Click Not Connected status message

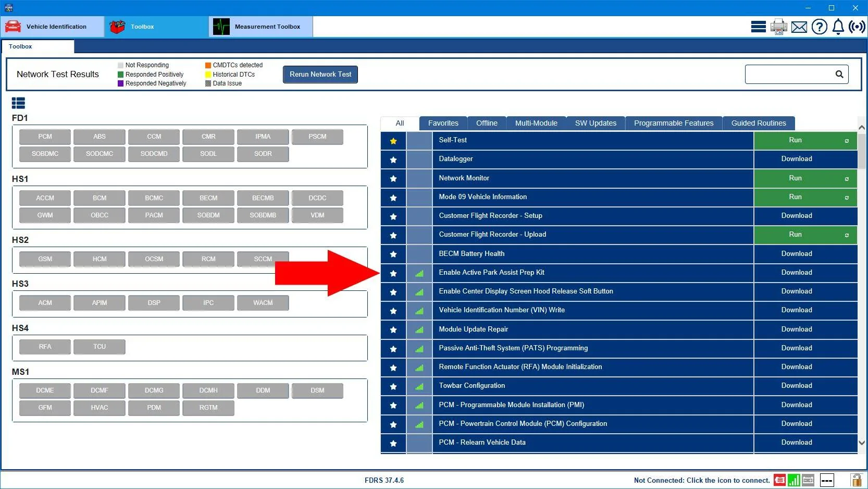pyautogui.click(x=702, y=481)
